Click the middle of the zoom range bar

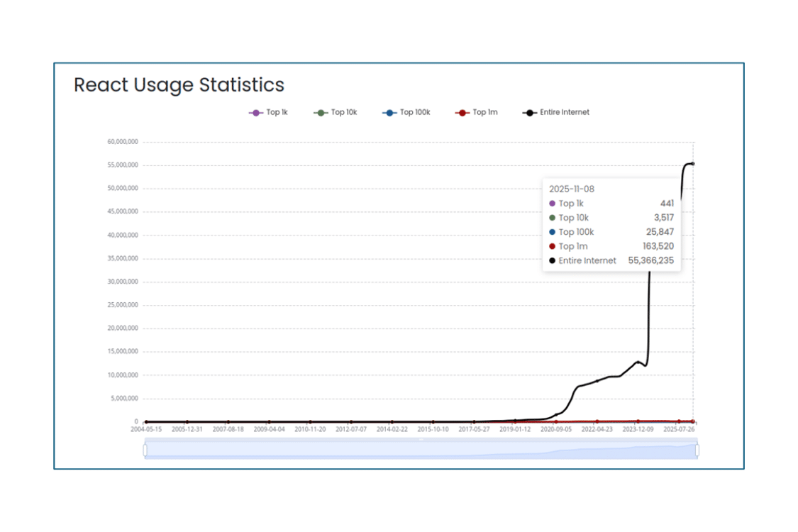pyautogui.click(x=421, y=450)
